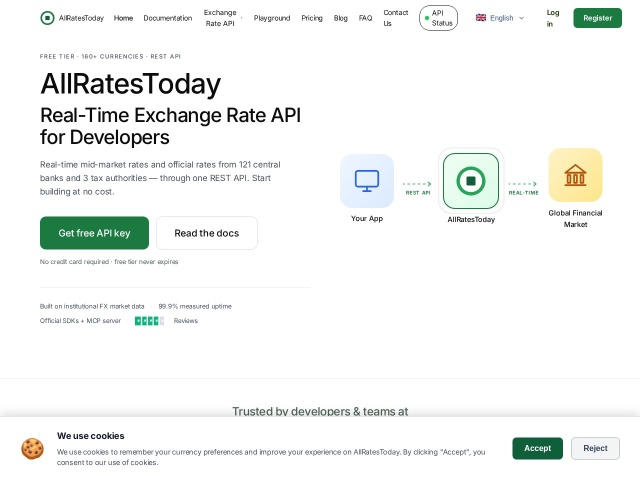Expand the Exchange Rate API menu

click(222, 18)
